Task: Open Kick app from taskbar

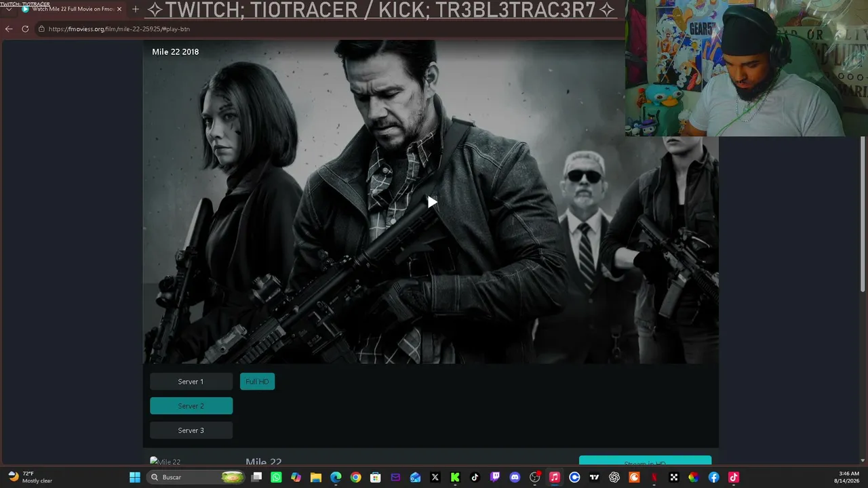Action: point(455,477)
